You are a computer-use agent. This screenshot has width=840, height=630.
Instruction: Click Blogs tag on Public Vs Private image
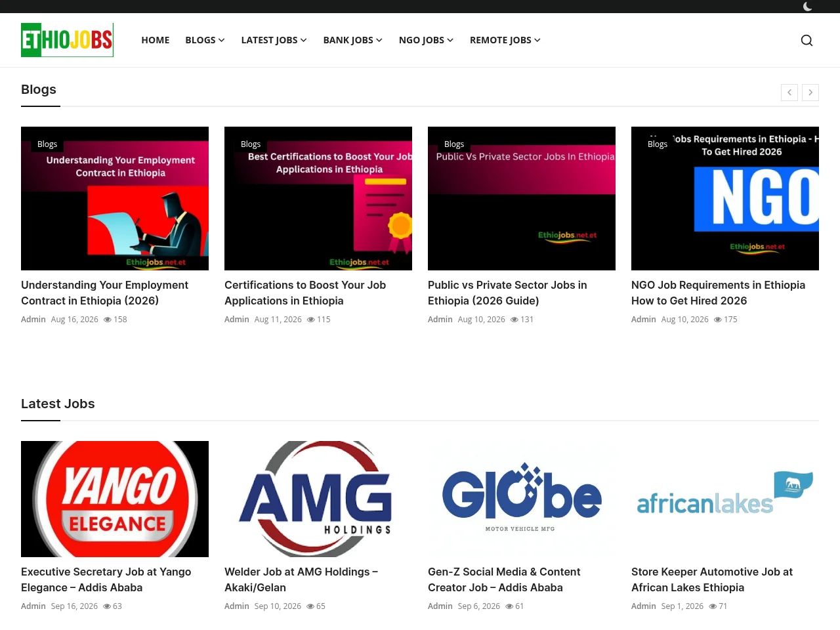454,144
